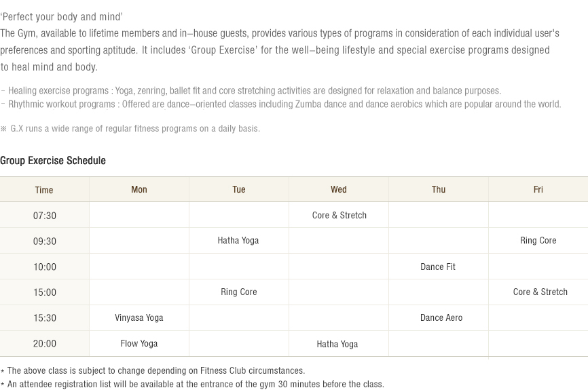Image resolution: width=588 pixels, height=390 pixels.
Task: Click the 'Perfect your body and mind' tagline
Action: tap(62, 17)
